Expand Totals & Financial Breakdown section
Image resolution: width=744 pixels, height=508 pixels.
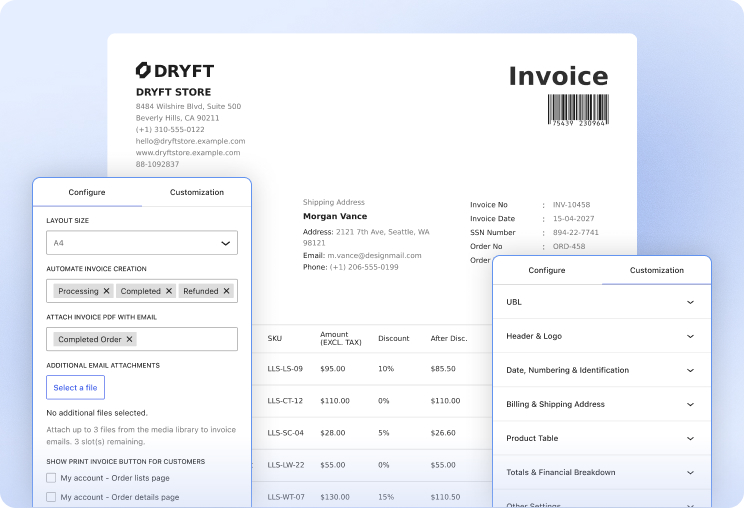(602, 472)
